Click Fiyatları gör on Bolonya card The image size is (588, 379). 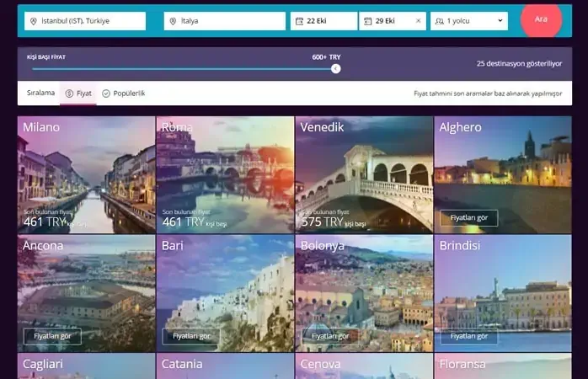coord(330,336)
